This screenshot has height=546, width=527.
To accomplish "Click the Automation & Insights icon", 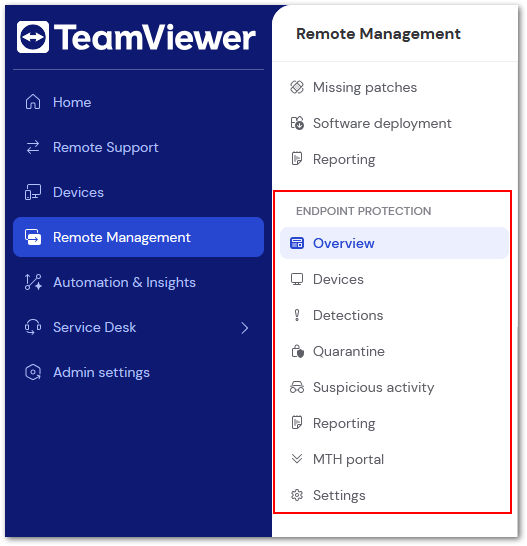I will tap(33, 282).
